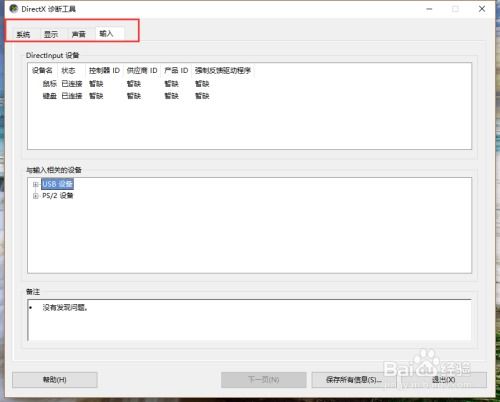Switch to the 显示 tab
The height and width of the screenshot is (402, 500).
pos(51,34)
